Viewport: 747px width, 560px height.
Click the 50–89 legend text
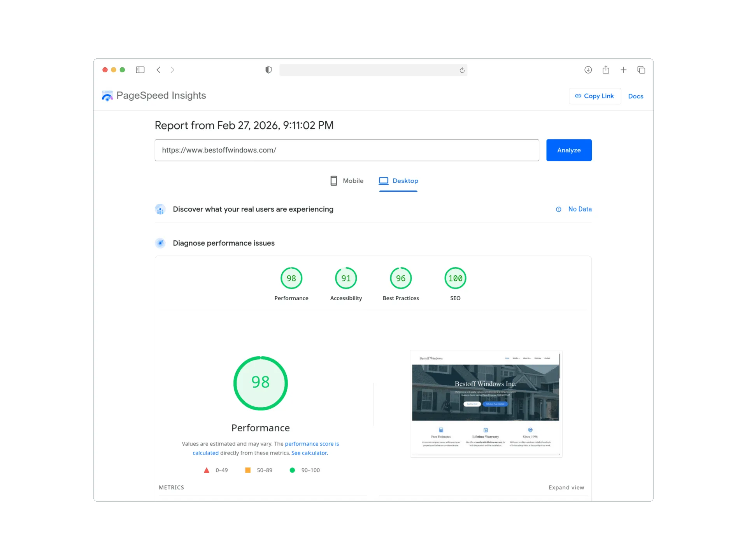tap(265, 470)
